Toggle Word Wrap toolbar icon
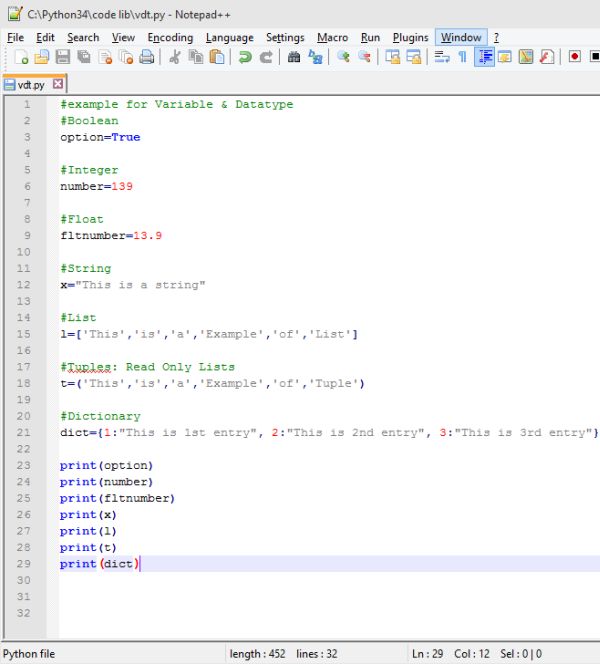This screenshot has height=664, width=600. pos(442,56)
